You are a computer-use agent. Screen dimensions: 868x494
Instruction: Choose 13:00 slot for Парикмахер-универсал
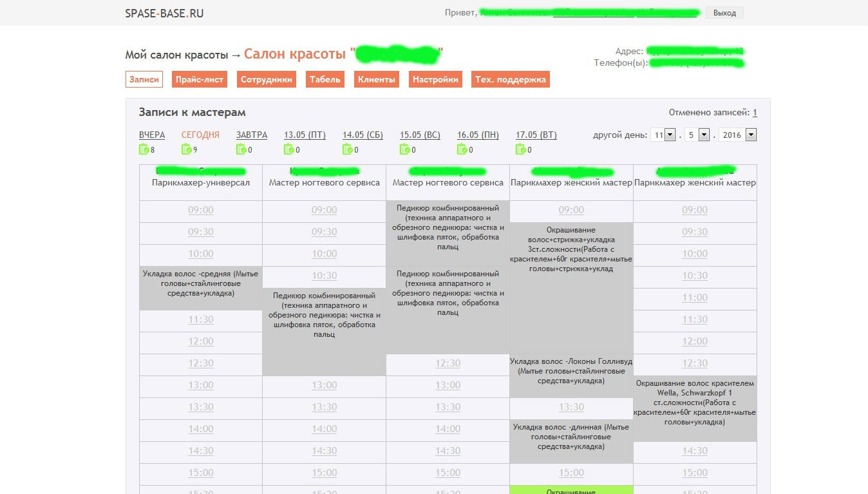(201, 385)
